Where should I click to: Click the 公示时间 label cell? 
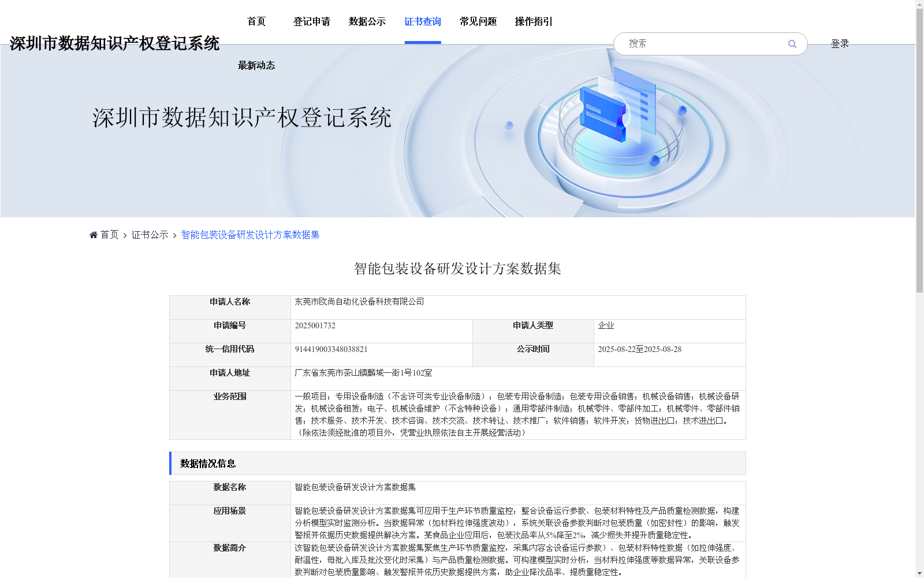(533, 355)
